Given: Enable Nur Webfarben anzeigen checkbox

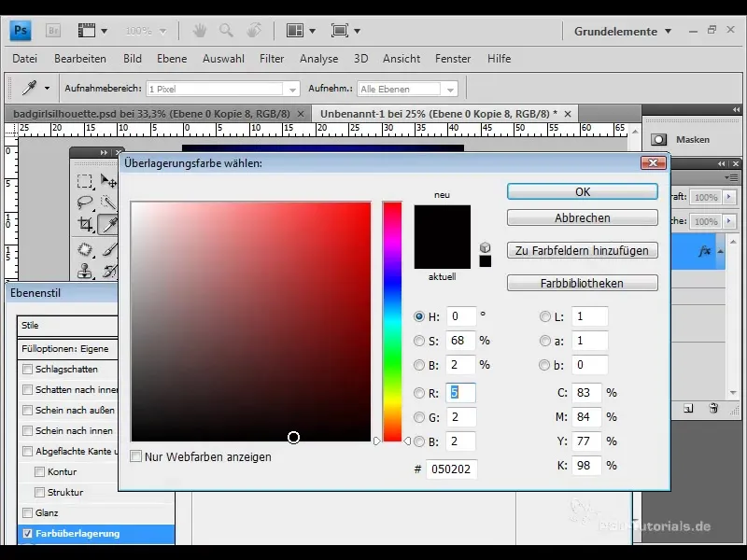Looking at the screenshot, I should pos(136,456).
